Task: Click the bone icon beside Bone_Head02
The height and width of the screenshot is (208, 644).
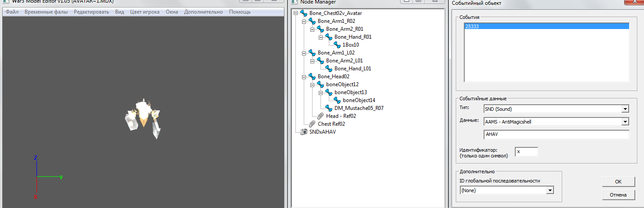Action: tap(312, 77)
